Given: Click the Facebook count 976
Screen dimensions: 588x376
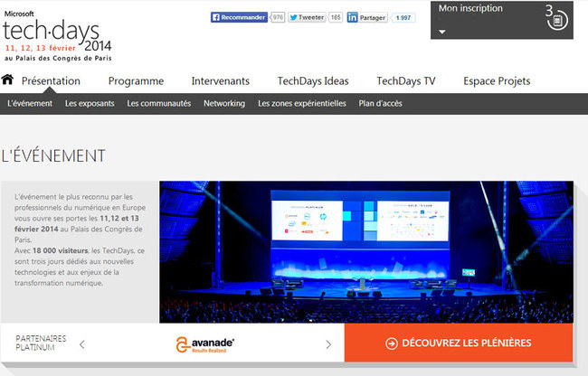Looking at the screenshot, I should tap(278, 17).
